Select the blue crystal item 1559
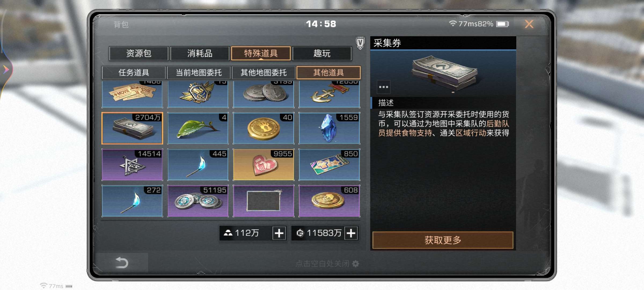The width and height of the screenshot is (644, 290). (329, 128)
